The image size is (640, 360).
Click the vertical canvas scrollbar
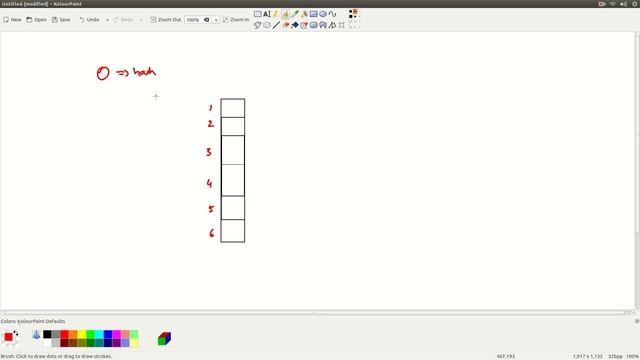(x=637, y=135)
